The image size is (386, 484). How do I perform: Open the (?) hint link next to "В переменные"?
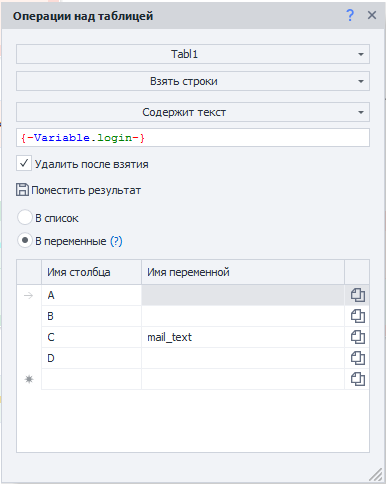[x=116, y=241]
